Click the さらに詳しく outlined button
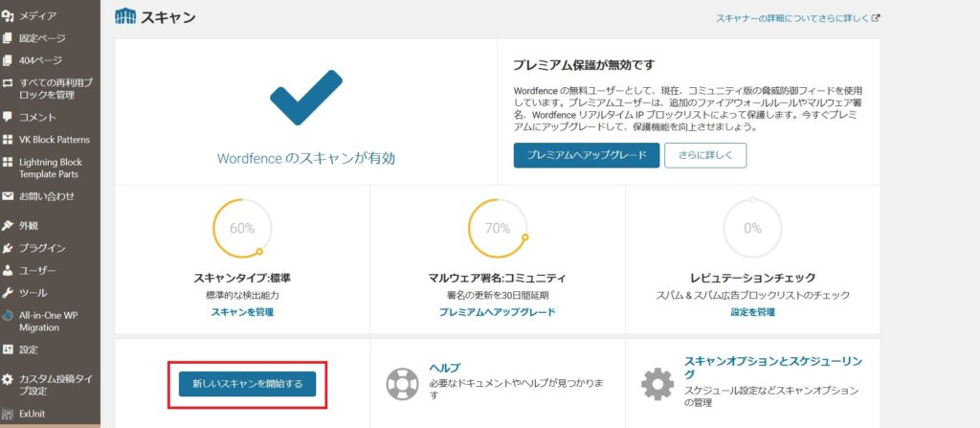The width and height of the screenshot is (980, 428). 705,155
